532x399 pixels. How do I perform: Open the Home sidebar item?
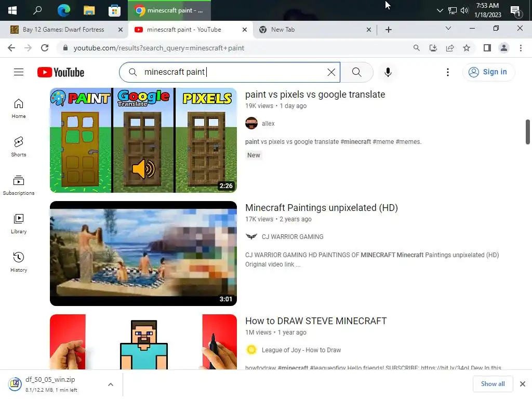tap(19, 109)
